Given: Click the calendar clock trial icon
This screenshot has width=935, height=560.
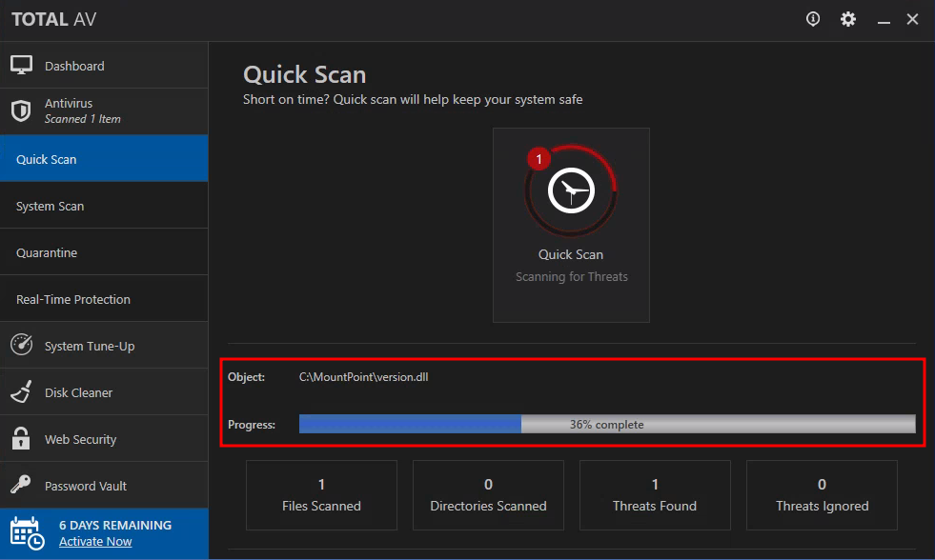Looking at the screenshot, I should click(27, 533).
